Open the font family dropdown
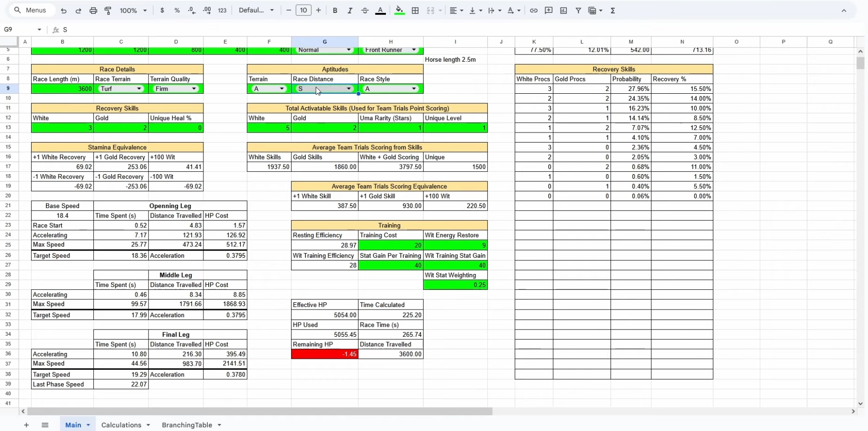 [257, 11]
